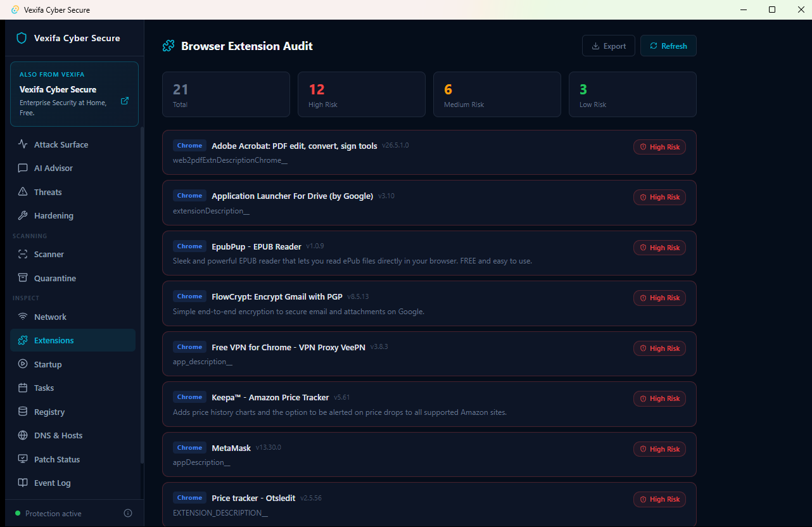The image size is (812, 527).
Task: Click High Risk badge on MetaMask row
Action: [659, 449]
